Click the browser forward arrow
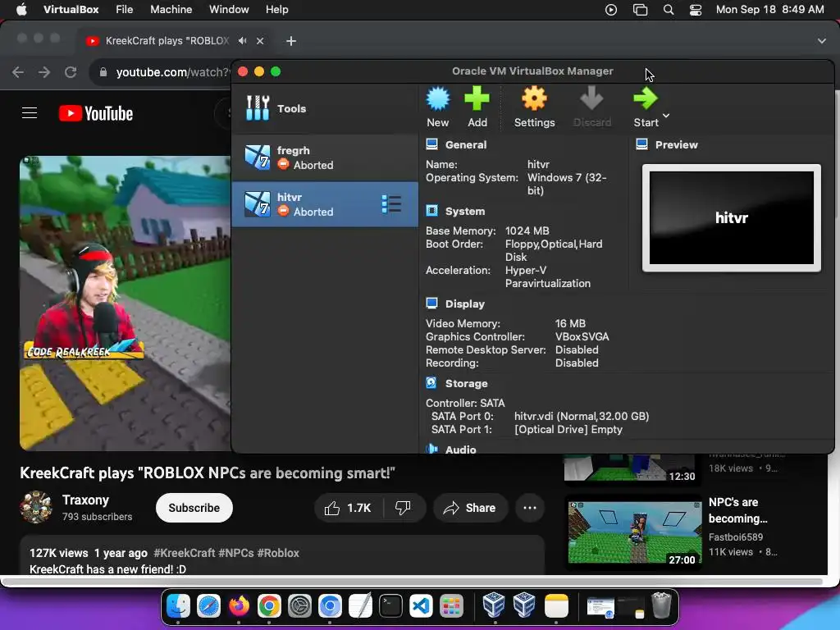 point(44,72)
